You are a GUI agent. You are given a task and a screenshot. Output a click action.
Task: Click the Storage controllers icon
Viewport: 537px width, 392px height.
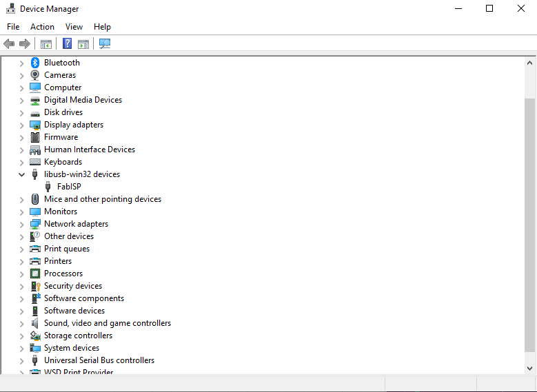point(35,336)
